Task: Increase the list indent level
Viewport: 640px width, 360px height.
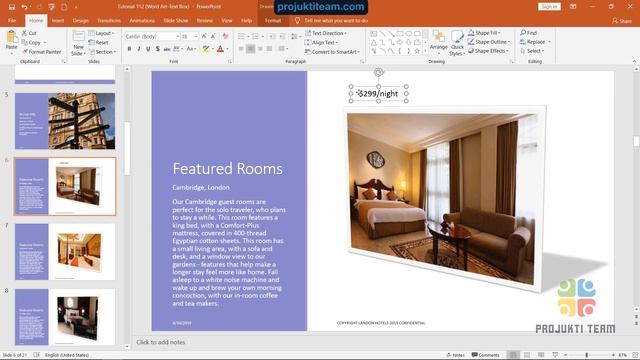Action: point(282,36)
